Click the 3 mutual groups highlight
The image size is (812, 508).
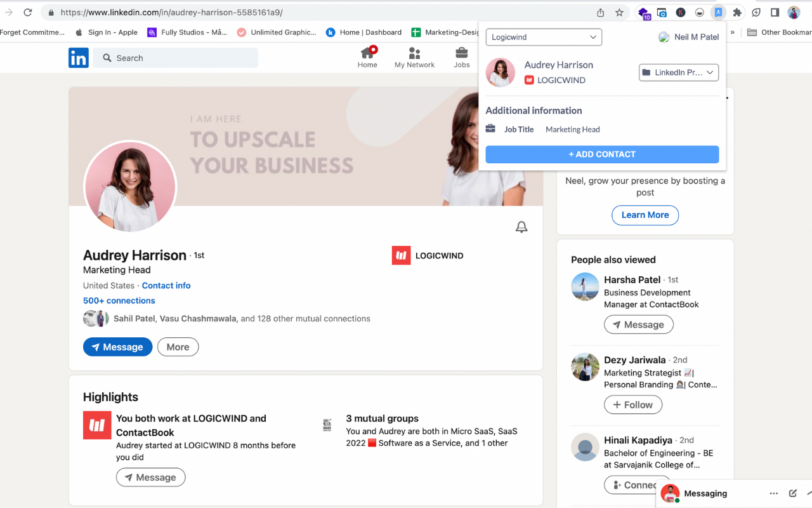tap(382, 418)
